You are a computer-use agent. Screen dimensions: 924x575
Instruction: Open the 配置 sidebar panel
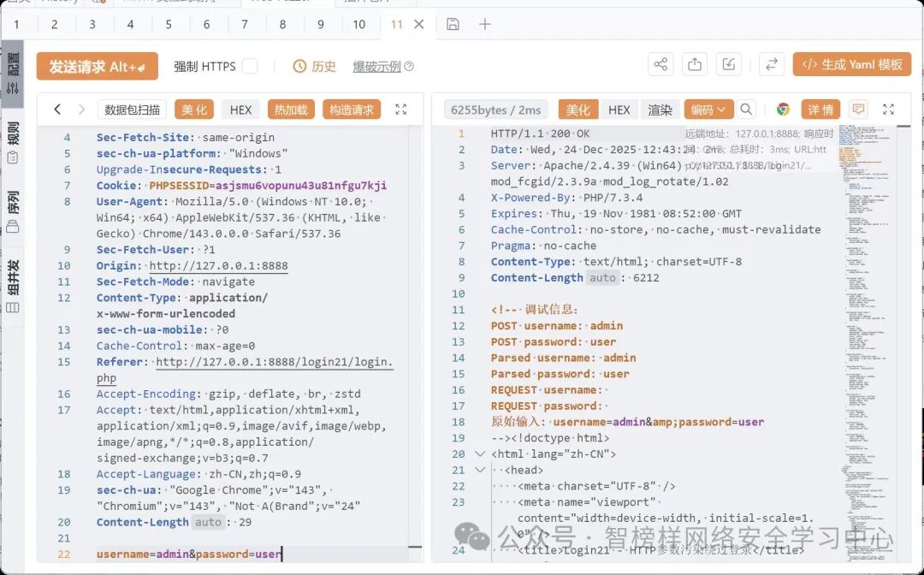pyautogui.click(x=13, y=74)
